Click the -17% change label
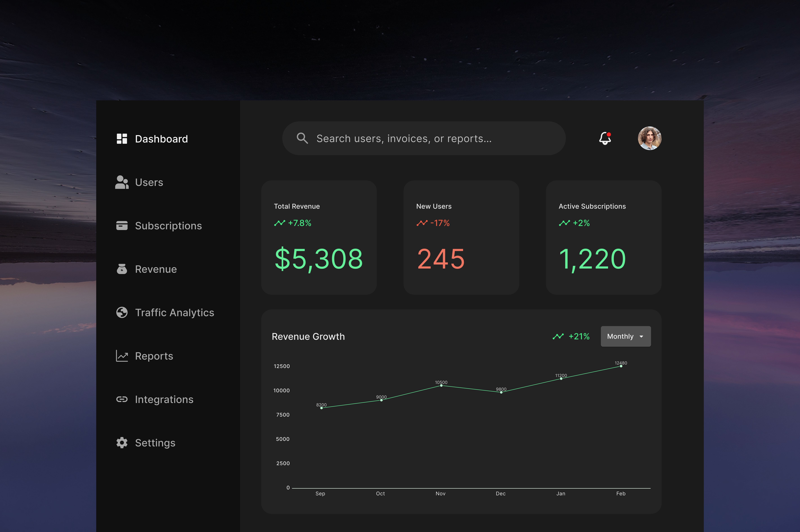This screenshot has height=532, width=800. pyautogui.click(x=440, y=223)
